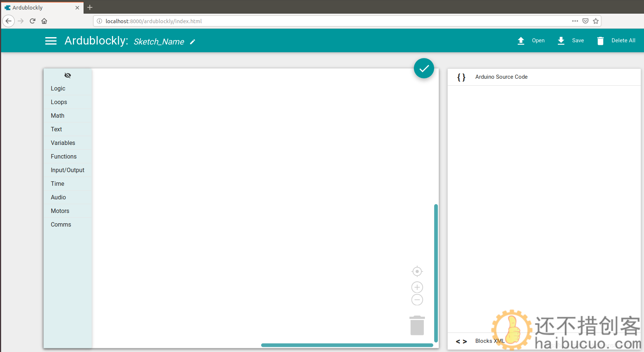The height and width of the screenshot is (352, 644).
Task: Open the Loops block category
Action: (68, 102)
